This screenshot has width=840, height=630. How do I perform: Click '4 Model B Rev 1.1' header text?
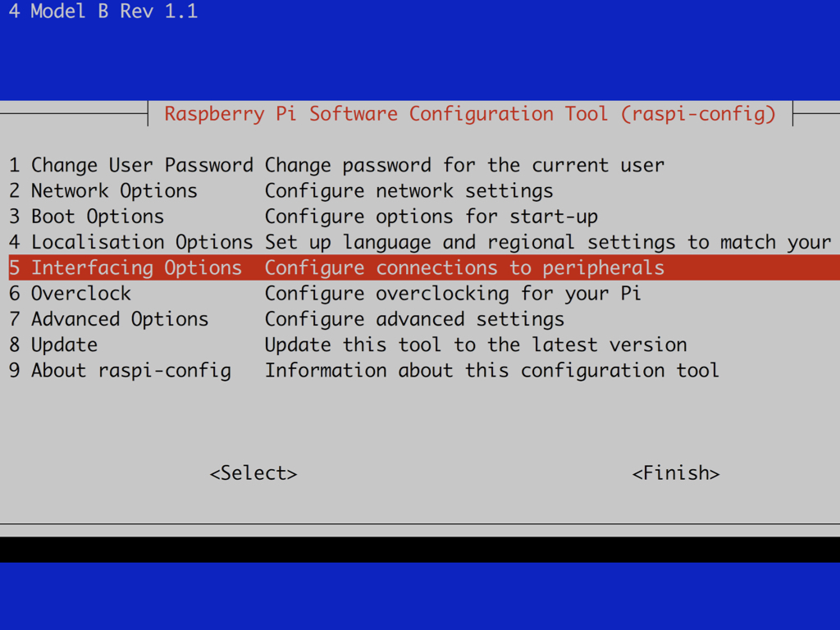click(x=103, y=11)
